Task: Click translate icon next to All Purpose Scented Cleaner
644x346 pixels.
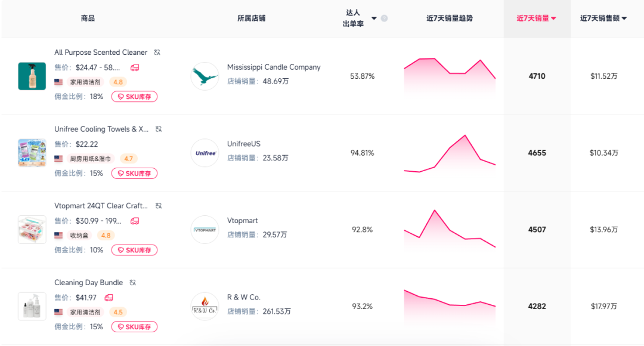Action: click(157, 52)
